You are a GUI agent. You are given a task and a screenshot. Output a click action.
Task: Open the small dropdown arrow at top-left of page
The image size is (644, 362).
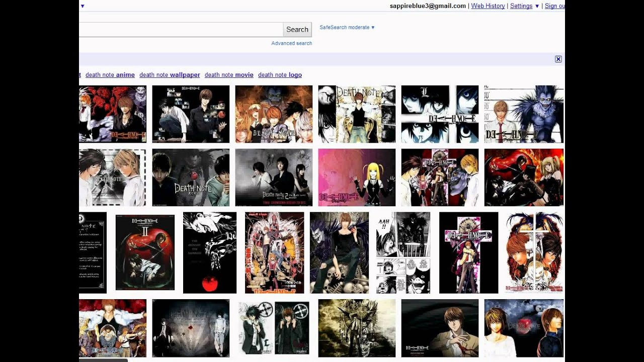(x=83, y=6)
